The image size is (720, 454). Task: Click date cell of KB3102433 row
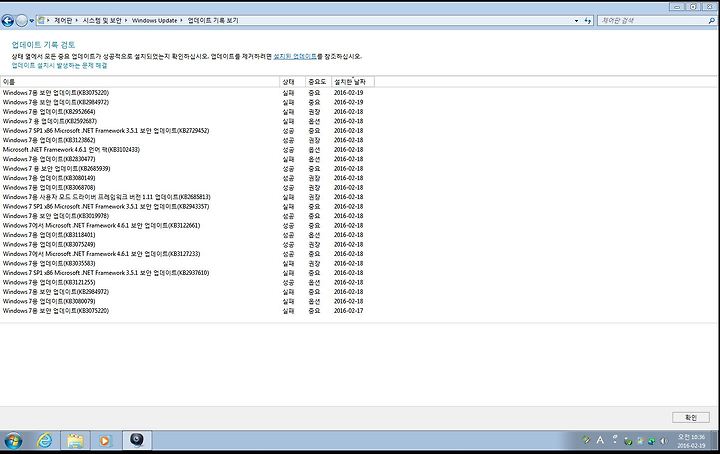(x=349, y=150)
